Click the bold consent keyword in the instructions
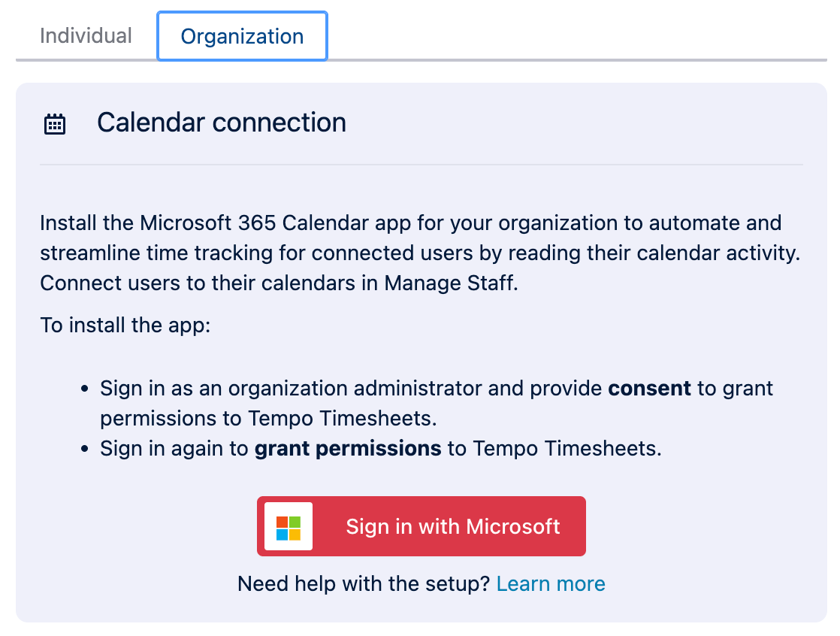This screenshot has width=840, height=636. pos(650,388)
